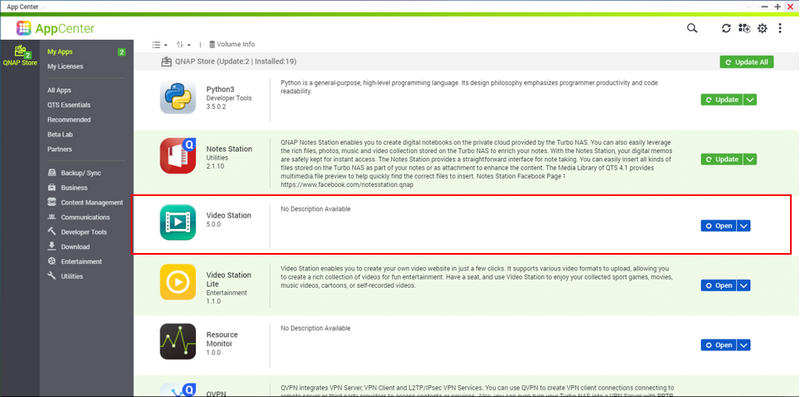Image resolution: width=800 pixels, height=397 pixels.
Task: Click the Python3 app icon
Action: pos(178,96)
